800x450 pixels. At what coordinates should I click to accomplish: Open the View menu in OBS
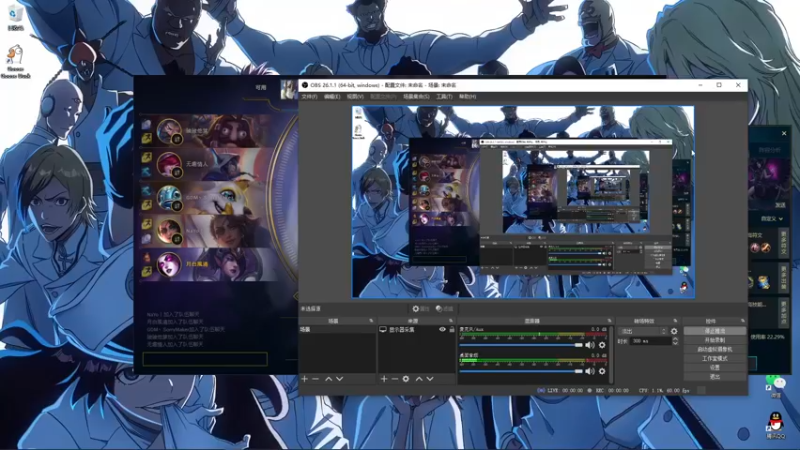pos(356,96)
